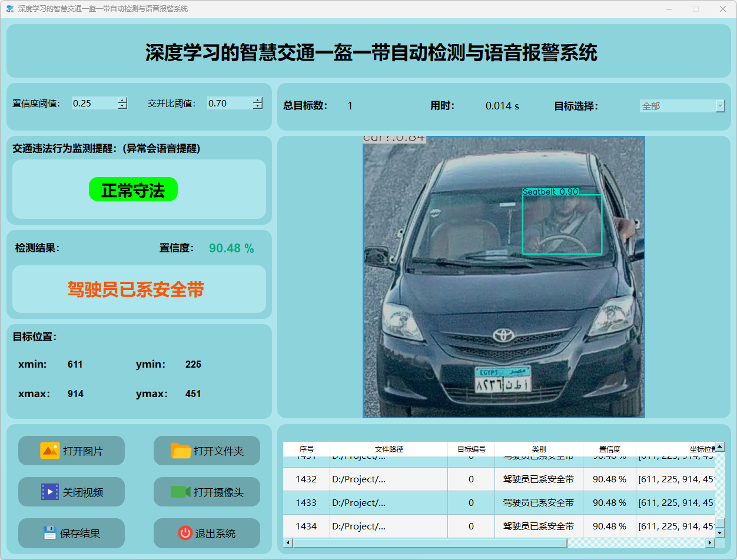
Task: Quit using the 退出系统 button
Action: (207, 533)
